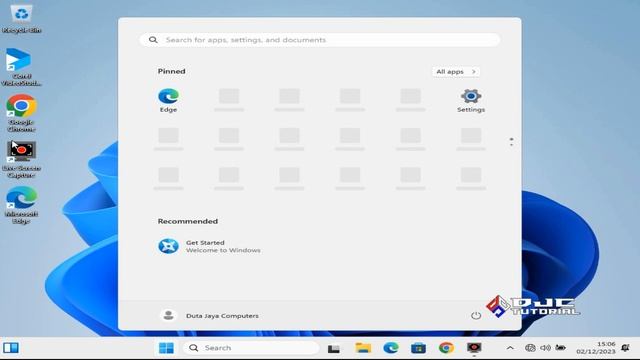Launch Microsoft Edge from taskbar
Viewport: 640px width, 360px height.
(391, 348)
